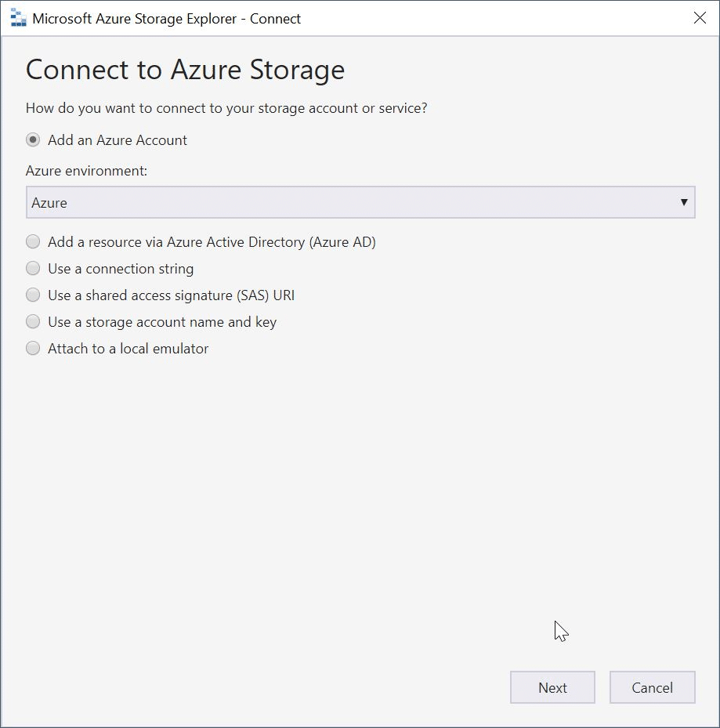Click the 'Azure environment:' label
Viewport: 720px width, 728px height.
[x=86, y=171]
